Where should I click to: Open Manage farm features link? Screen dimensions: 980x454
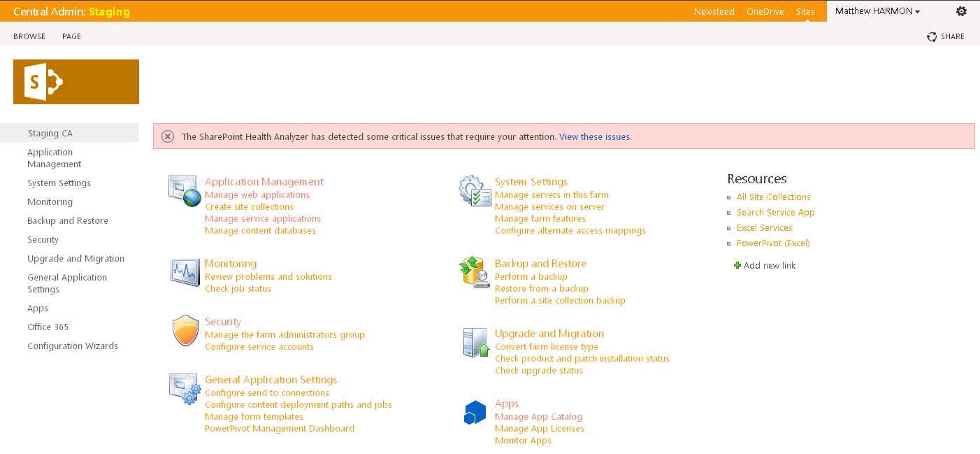540,219
